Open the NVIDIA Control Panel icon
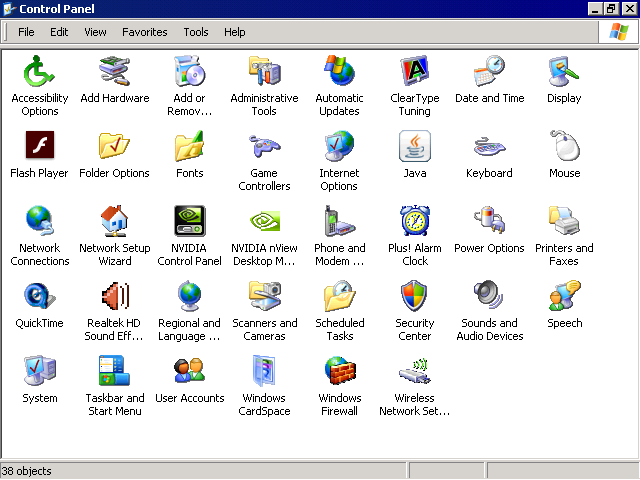Screen dimensions: 640x480 [190, 221]
